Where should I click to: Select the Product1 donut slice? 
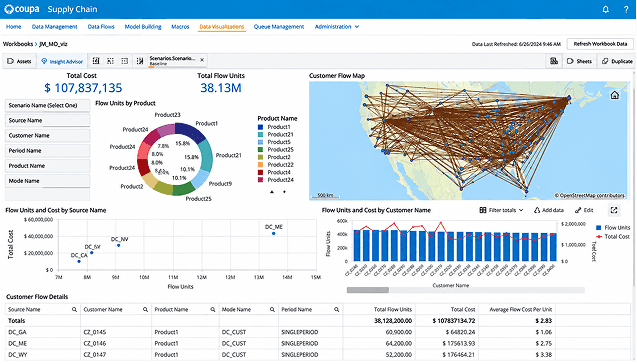click(x=191, y=132)
